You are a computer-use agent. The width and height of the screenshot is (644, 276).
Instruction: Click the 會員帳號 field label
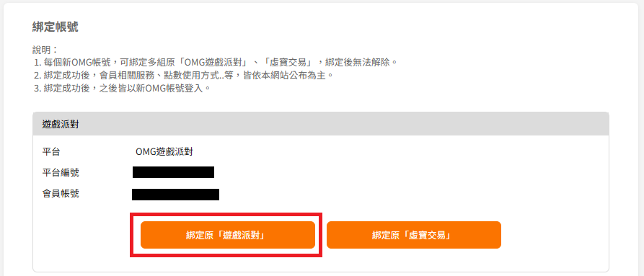point(61,194)
